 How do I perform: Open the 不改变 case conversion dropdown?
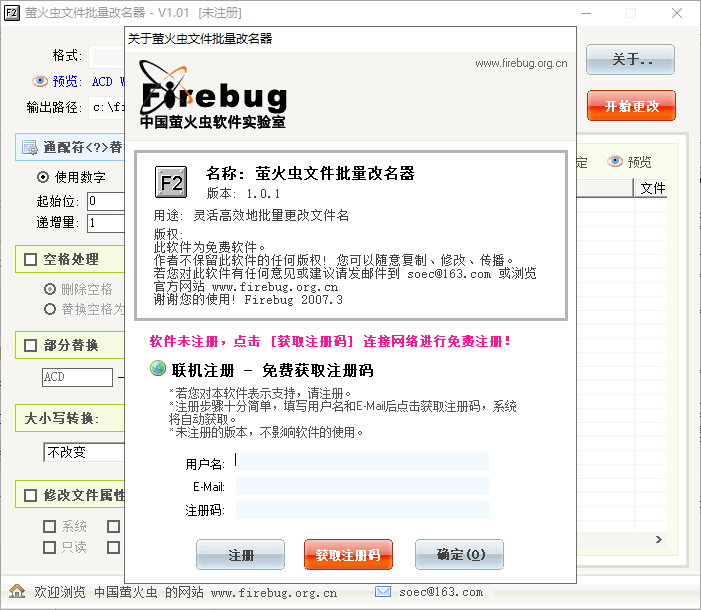click(x=84, y=452)
